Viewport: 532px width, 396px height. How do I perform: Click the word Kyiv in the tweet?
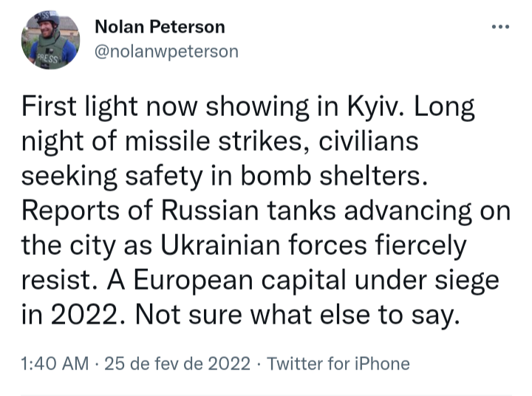(x=375, y=109)
